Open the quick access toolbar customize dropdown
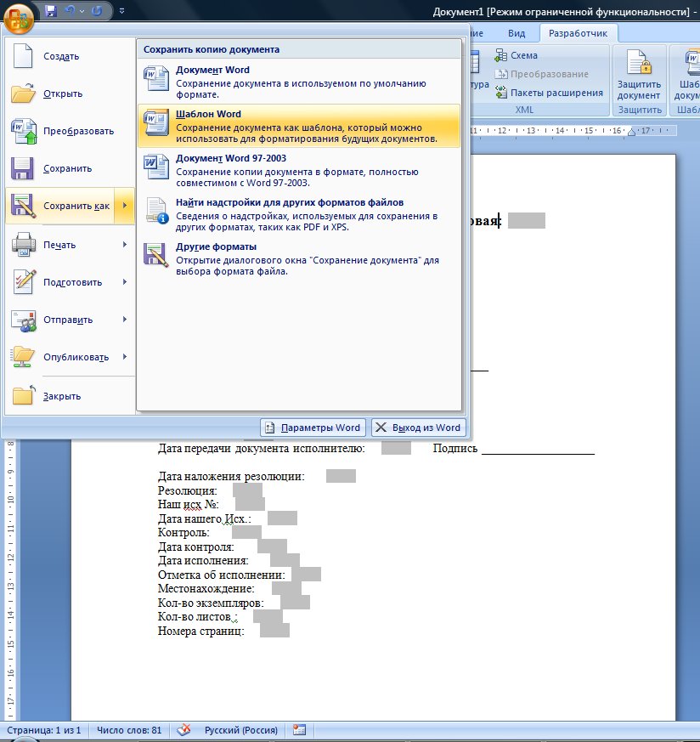 121,10
